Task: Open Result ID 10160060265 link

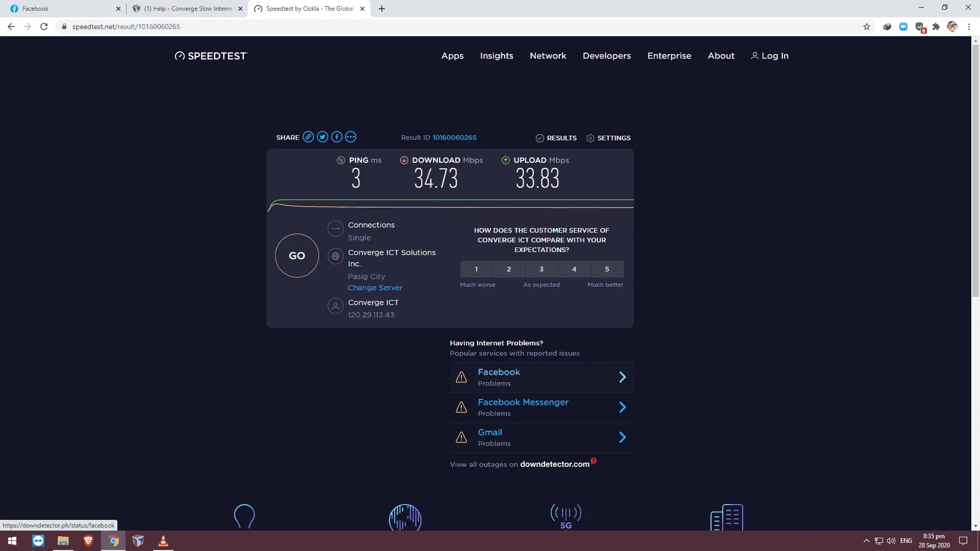Action: pyautogui.click(x=454, y=137)
